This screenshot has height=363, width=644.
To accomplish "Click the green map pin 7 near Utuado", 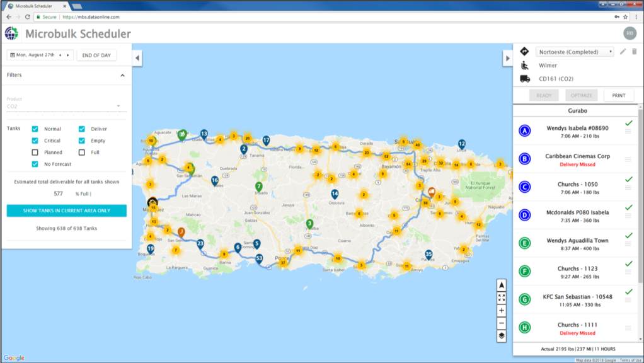I will (259, 187).
